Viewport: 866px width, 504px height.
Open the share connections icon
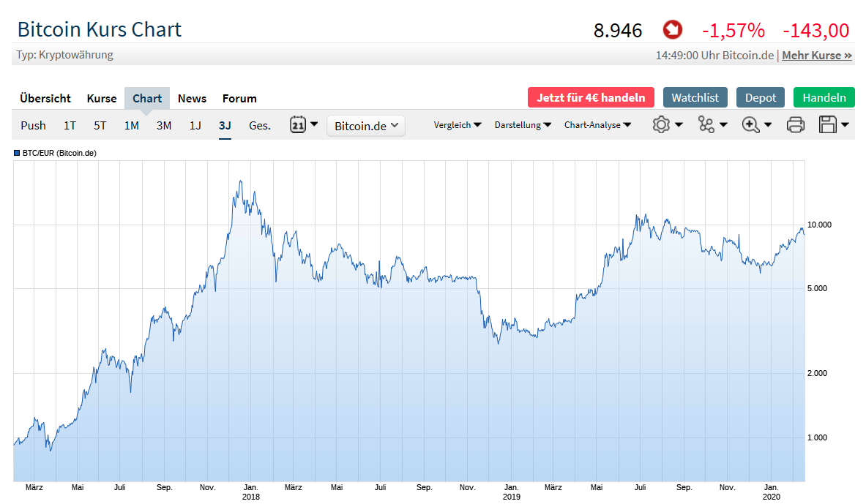(706, 125)
